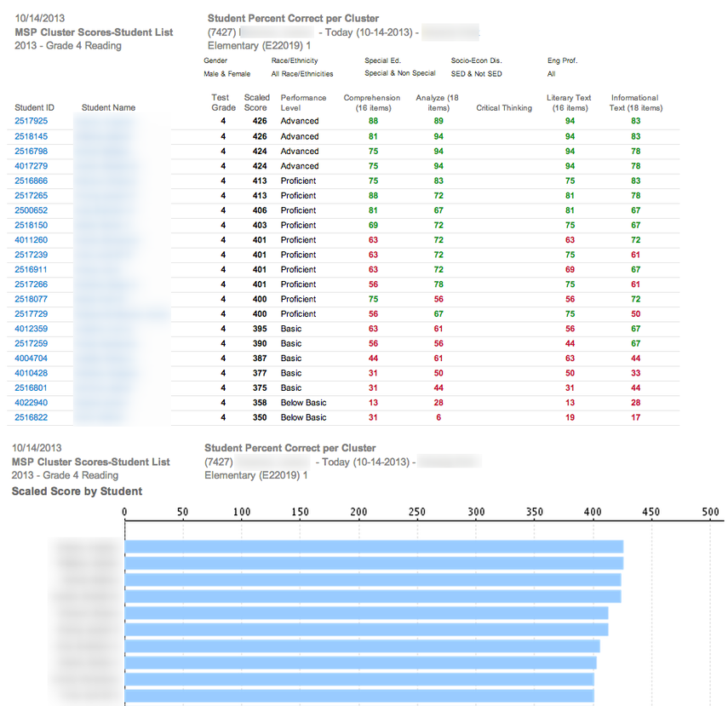
Task: Click the 88 Comprehension score for student 2517925
Action: 372,122
